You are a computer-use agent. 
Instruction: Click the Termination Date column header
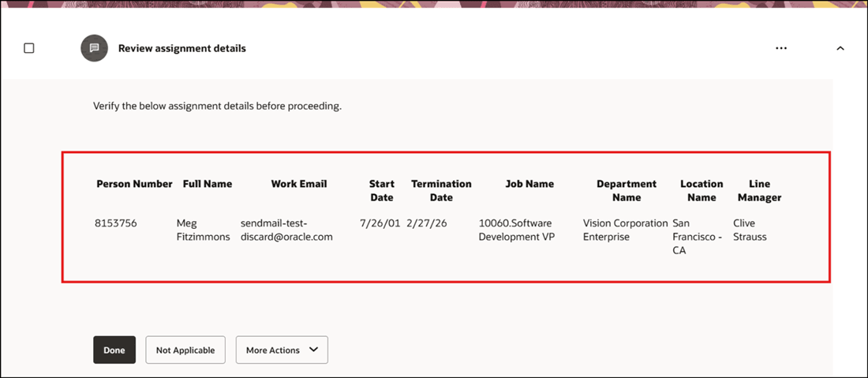click(x=441, y=190)
